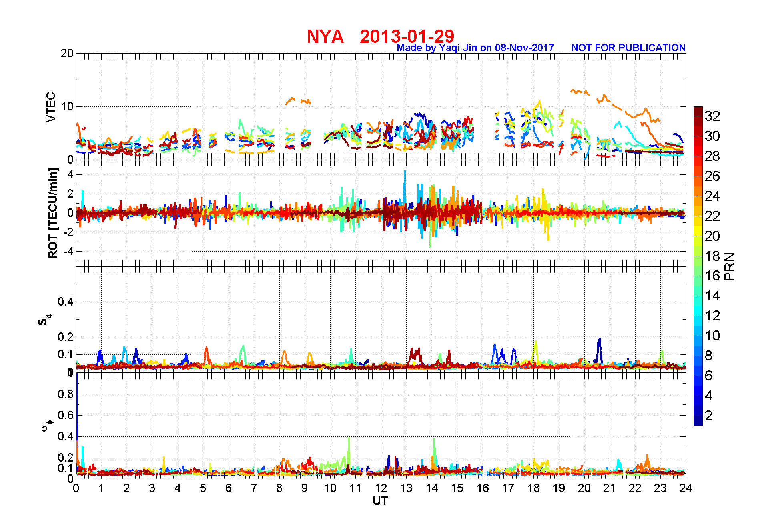Click the "30" tick label on the PRN colorbar
This screenshot has width=762, height=532.
[x=712, y=136]
